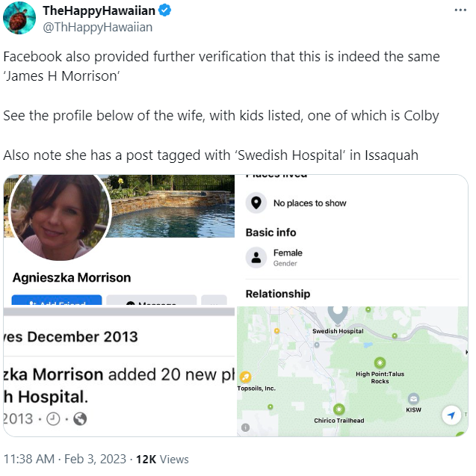This screenshot has width=476, height=476.
Task: Click the map's current-location arrow button
Action: click(x=450, y=415)
